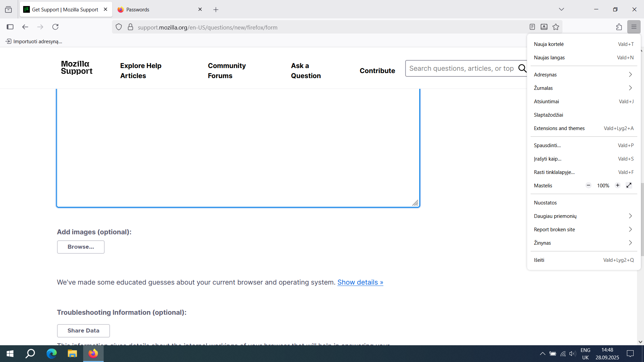Open the Slaptažodžiai menu item
Viewport: 644px width, 362px height.
tap(549, 115)
